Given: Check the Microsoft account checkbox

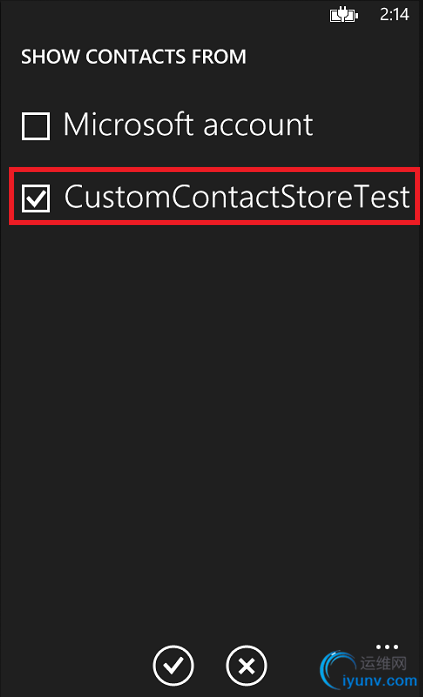Looking at the screenshot, I should pyautogui.click(x=36, y=126).
